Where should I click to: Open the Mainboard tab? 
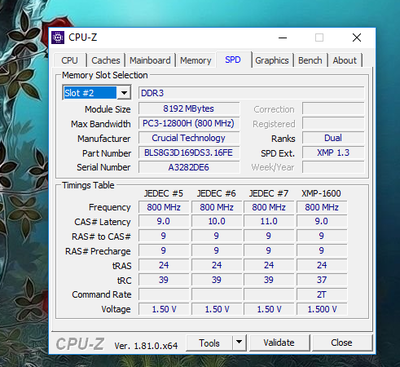point(150,61)
